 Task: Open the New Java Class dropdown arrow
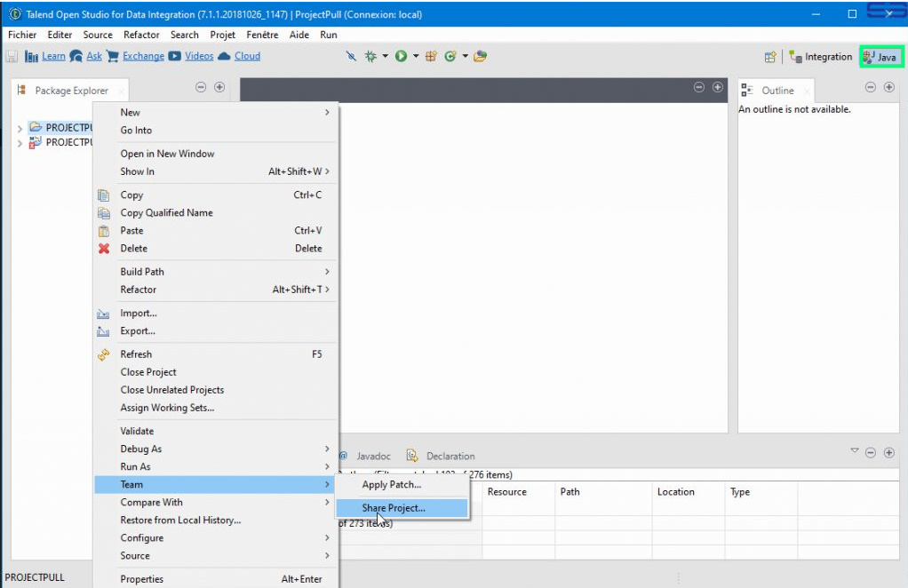(x=465, y=56)
